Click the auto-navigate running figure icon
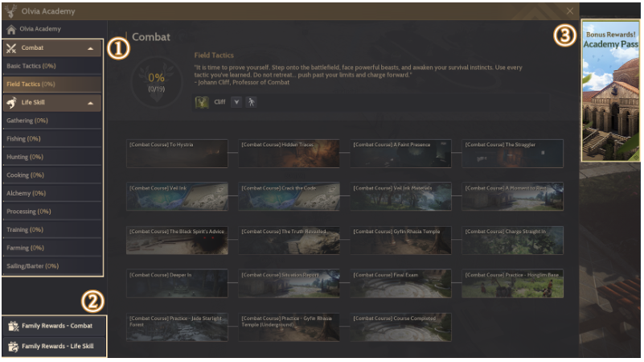 252,102
